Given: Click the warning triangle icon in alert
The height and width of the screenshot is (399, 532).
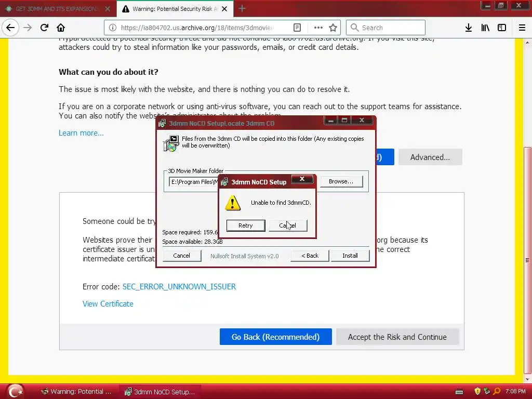Looking at the screenshot, I should point(233,203).
